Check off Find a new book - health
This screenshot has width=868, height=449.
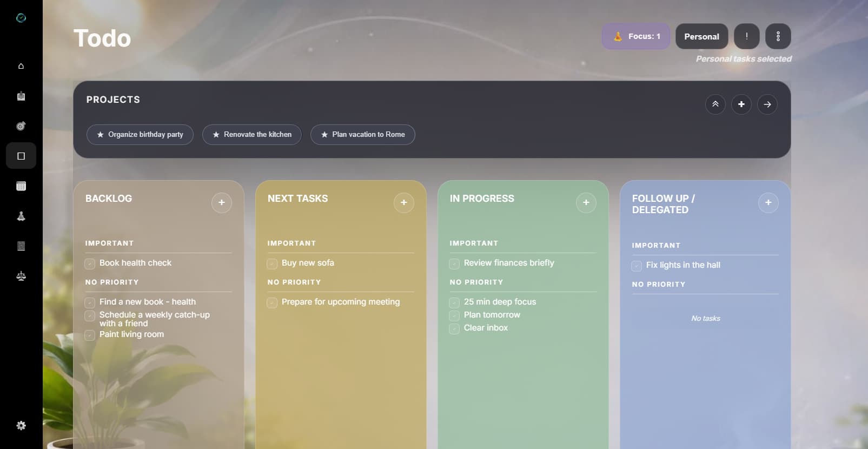[x=90, y=303]
